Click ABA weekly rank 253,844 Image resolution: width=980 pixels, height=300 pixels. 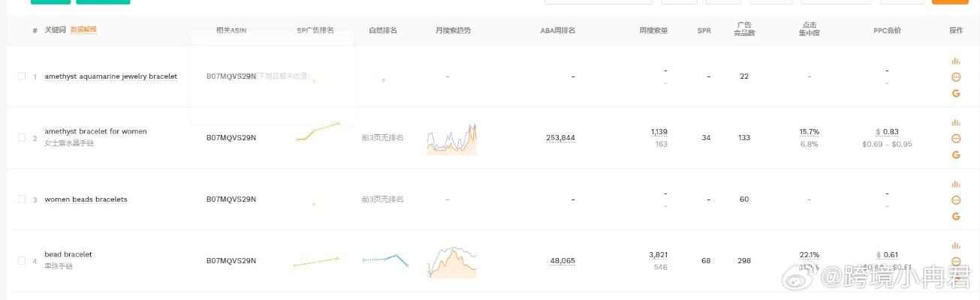click(x=560, y=138)
